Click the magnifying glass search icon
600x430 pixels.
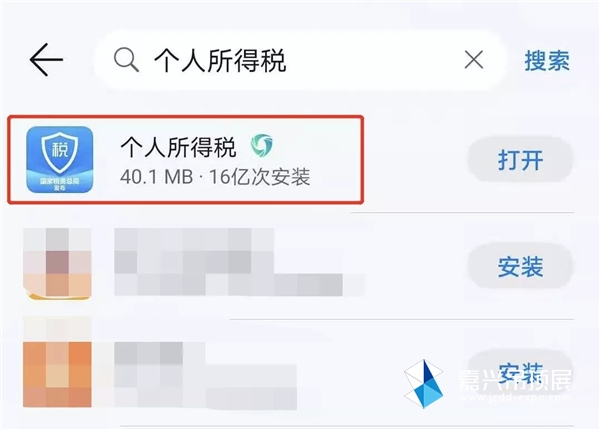coord(126,60)
